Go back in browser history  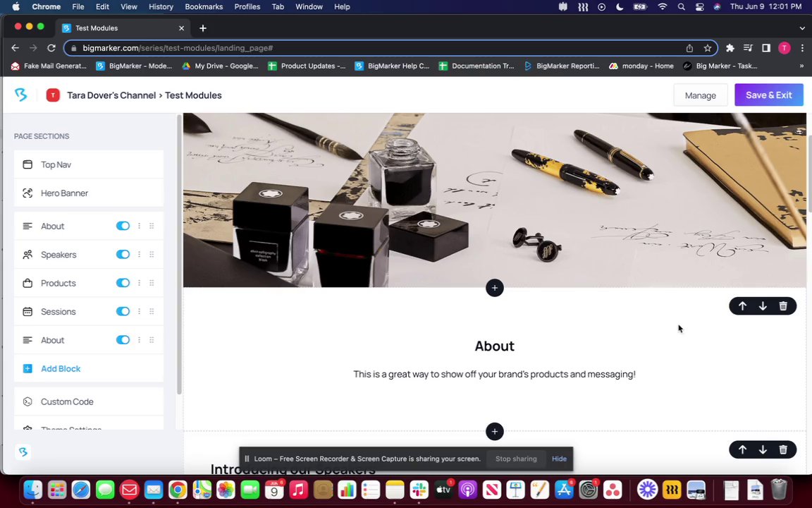tap(15, 48)
